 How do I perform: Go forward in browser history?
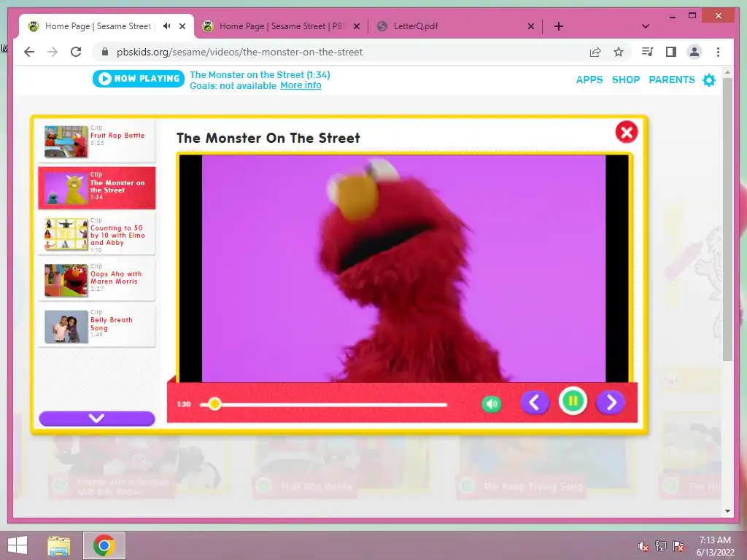click(53, 52)
